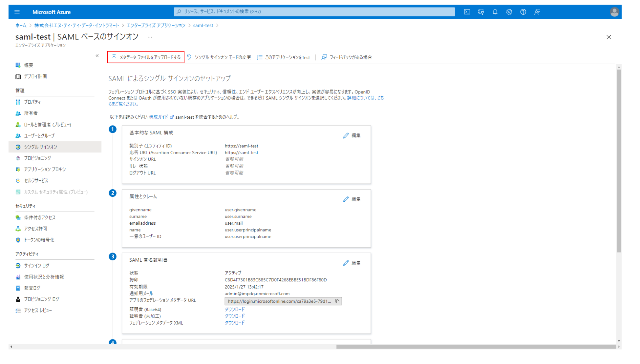Download the raw (未加工) certificate
640x364 pixels.
click(235, 316)
